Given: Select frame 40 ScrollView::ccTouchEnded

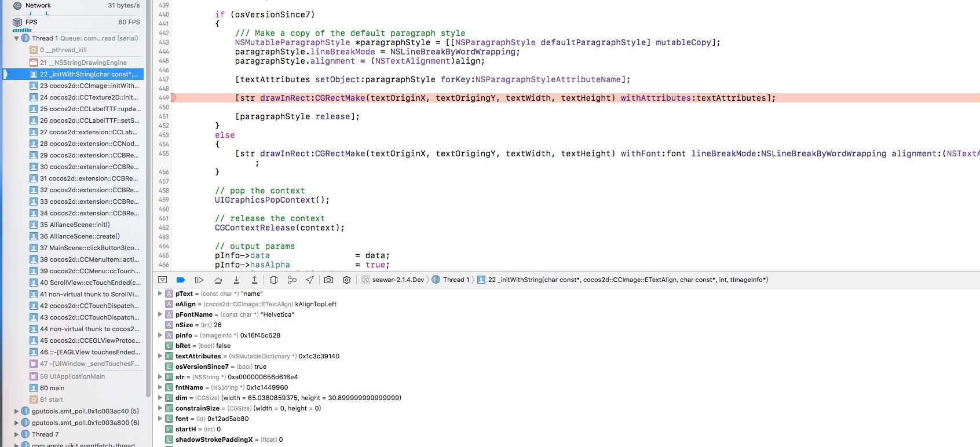Looking at the screenshot, I should point(73,283).
